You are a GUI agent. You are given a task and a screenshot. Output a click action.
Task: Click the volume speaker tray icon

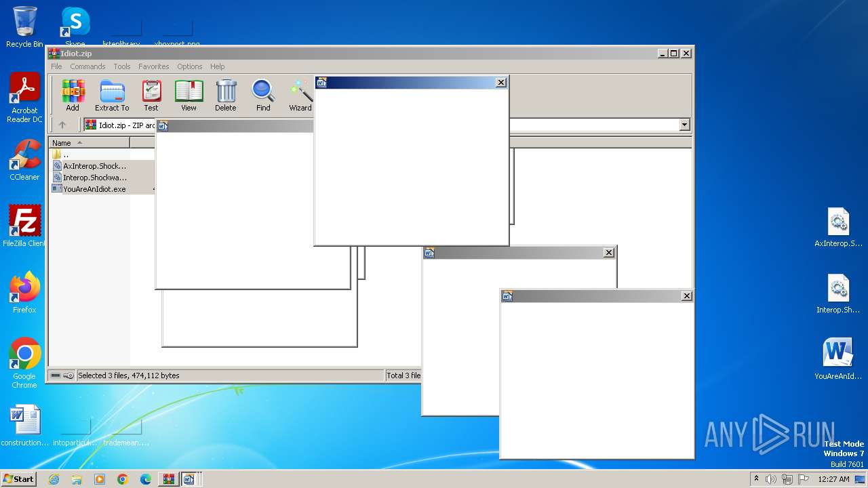[x=771, y=479]
